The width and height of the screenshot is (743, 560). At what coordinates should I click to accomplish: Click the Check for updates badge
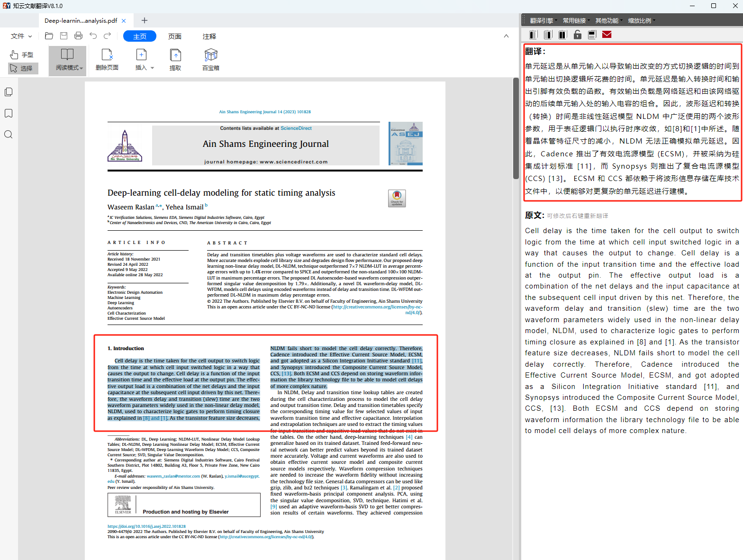397,198
